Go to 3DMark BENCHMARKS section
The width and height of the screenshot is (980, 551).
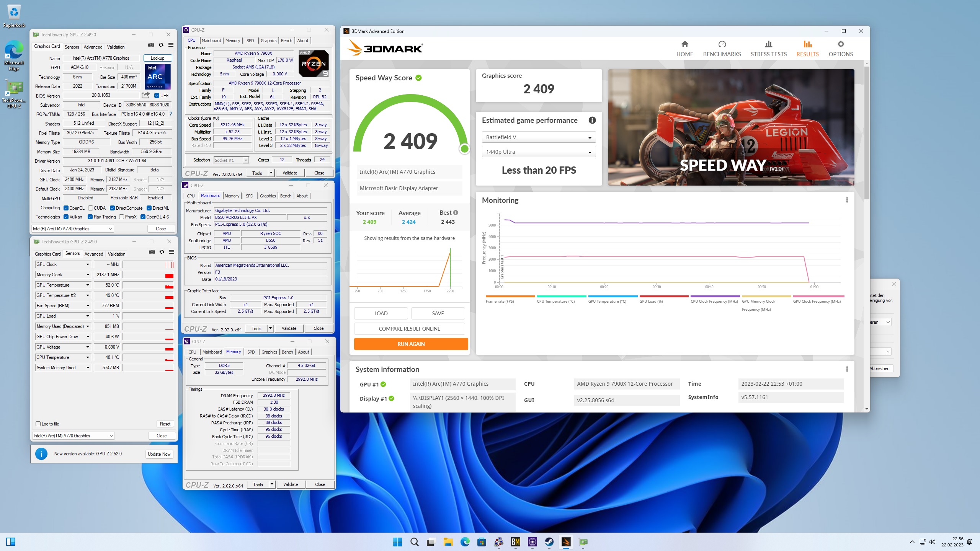pyautogui.click(x=722, y=49)
